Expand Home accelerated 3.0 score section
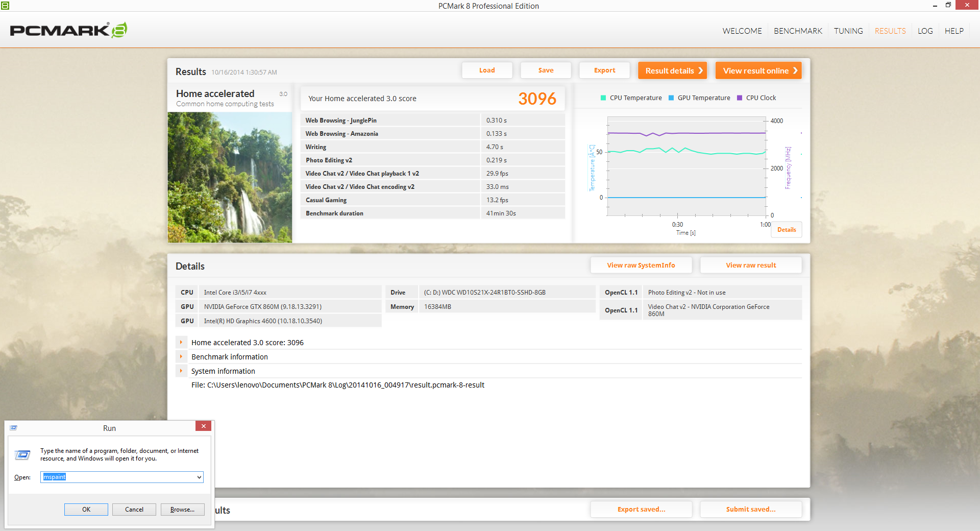 pyautogui.click(x=181, y=343)
